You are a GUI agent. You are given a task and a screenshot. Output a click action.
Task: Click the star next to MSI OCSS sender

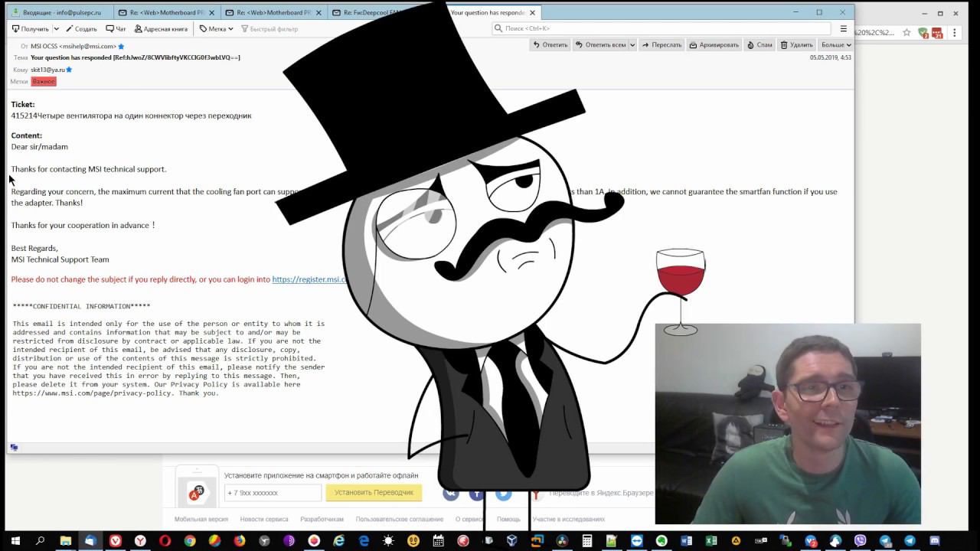(121, 47)
